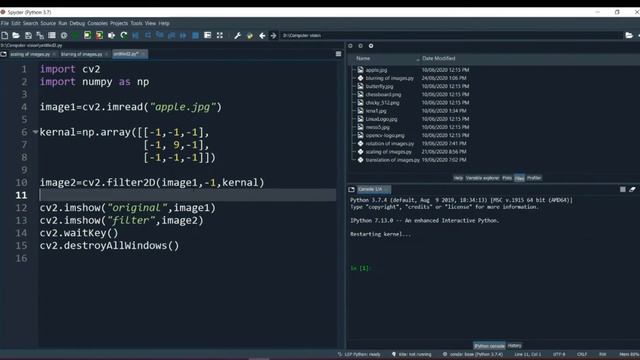Create a new file from toolbar
640x360 pixels.
4,36
